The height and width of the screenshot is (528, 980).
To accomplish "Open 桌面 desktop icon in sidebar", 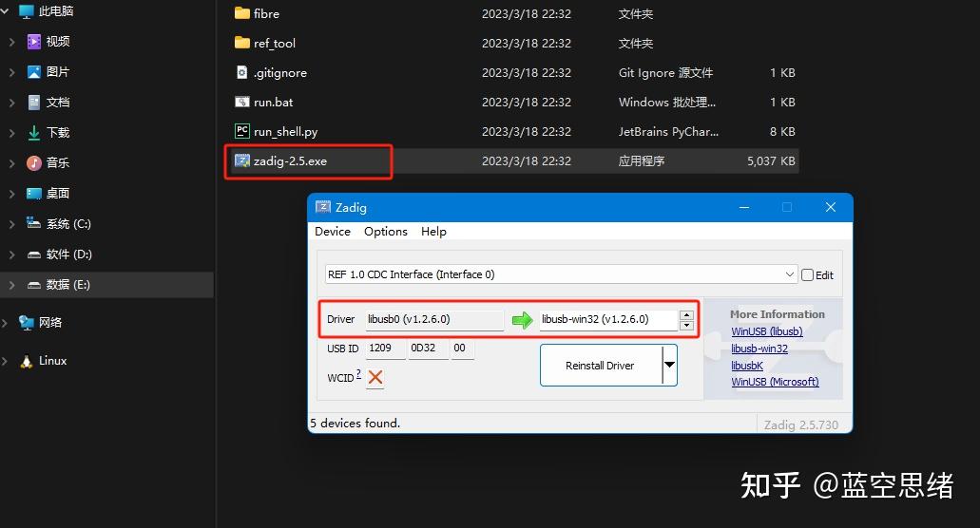I will click(34, 194).
